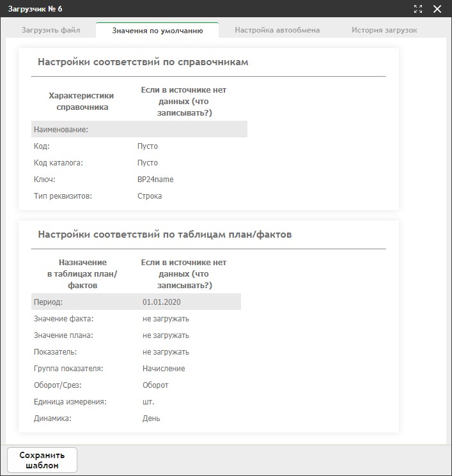Click the День value for Динамика
Screen dimensions: 452x476
click(151, 418)
